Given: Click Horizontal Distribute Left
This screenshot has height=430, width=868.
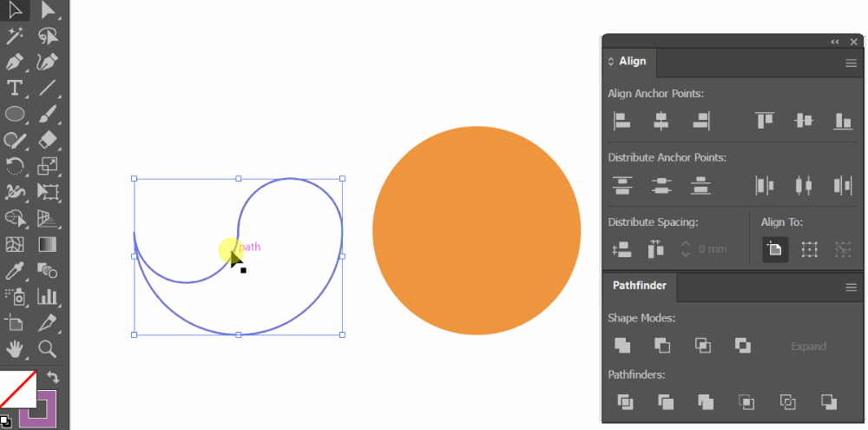Looking at the screenshot, I should (x=765, y=185).
